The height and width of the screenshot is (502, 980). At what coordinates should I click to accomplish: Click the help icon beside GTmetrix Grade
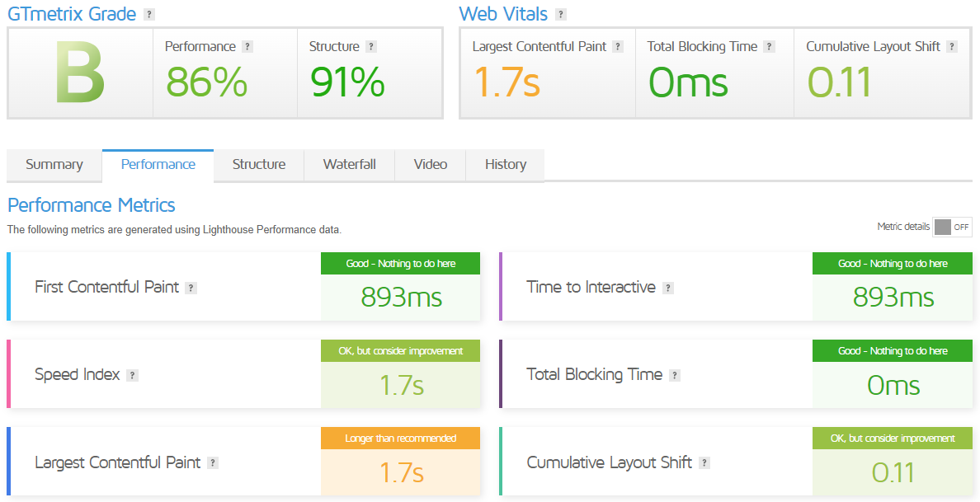pos(148,14)
